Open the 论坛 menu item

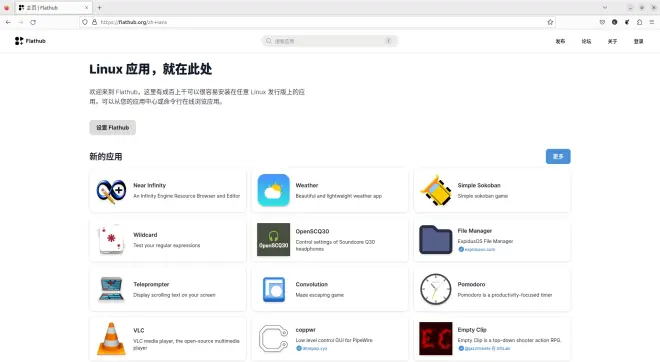click(x=586, y=41)
